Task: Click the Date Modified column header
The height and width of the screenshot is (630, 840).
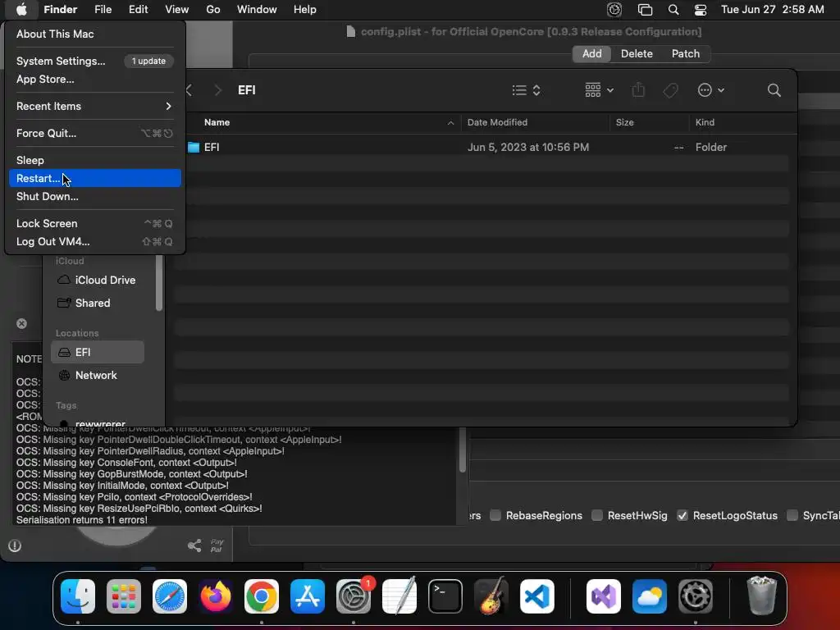Action: pos(497,122)
